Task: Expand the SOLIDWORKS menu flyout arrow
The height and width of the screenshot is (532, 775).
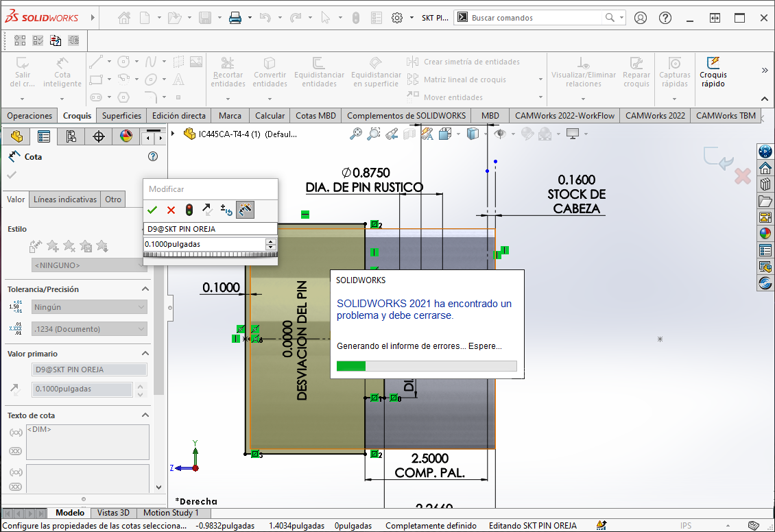Action: (x=93, y=18)
